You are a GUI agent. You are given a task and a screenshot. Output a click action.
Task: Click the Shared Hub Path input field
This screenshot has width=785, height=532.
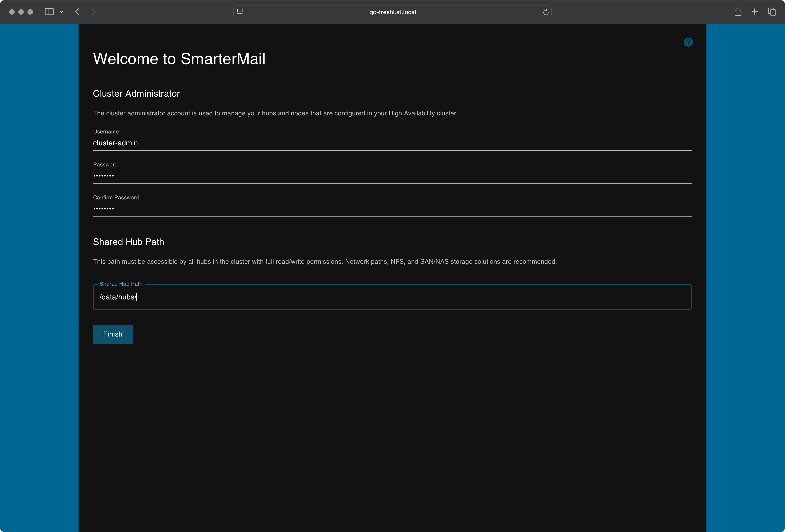392,297
